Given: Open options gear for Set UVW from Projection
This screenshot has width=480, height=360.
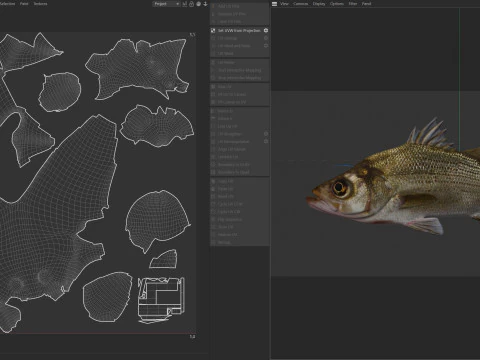Looking at the screenshot, I should coord(266,30).
